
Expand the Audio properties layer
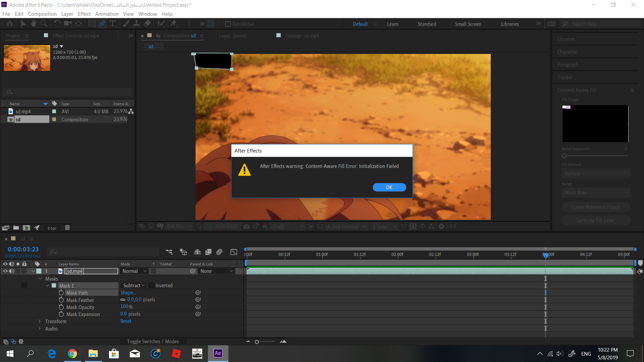[40, 328]
